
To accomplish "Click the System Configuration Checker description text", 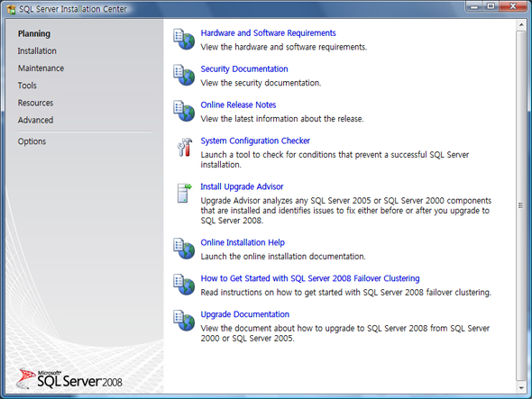I will point(335,159).
